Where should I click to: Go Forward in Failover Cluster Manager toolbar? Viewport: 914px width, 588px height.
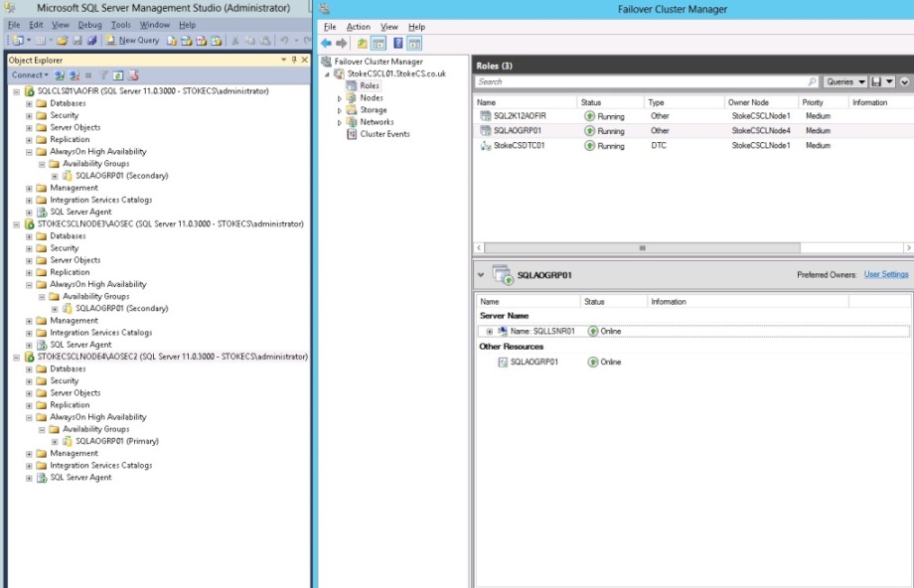(x=342, y=43)
